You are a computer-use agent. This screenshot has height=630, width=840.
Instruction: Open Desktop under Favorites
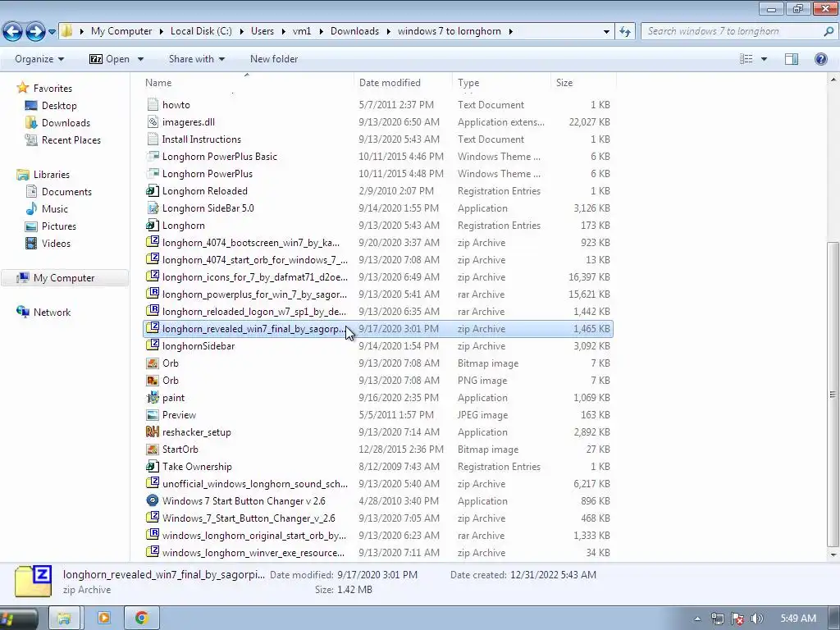tap(59, 106)
